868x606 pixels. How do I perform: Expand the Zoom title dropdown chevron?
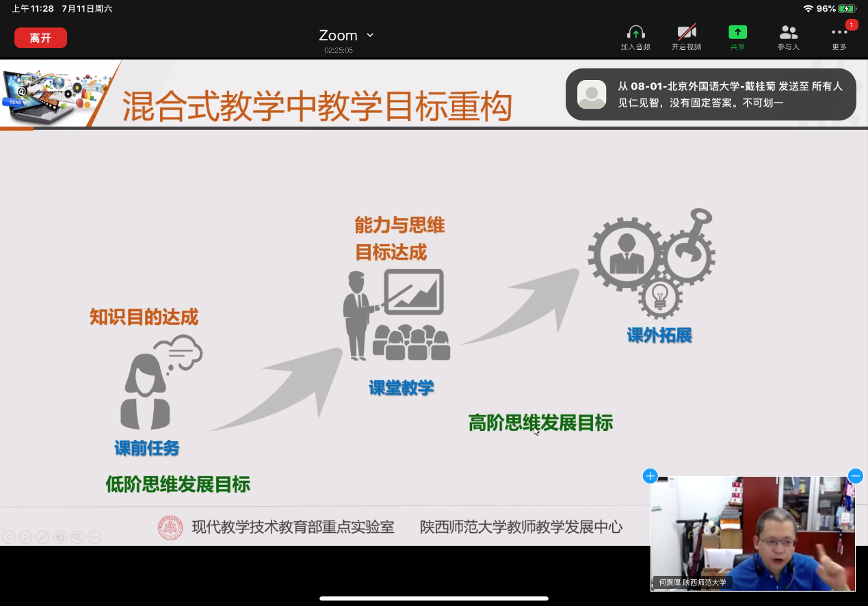coord(370,35)
